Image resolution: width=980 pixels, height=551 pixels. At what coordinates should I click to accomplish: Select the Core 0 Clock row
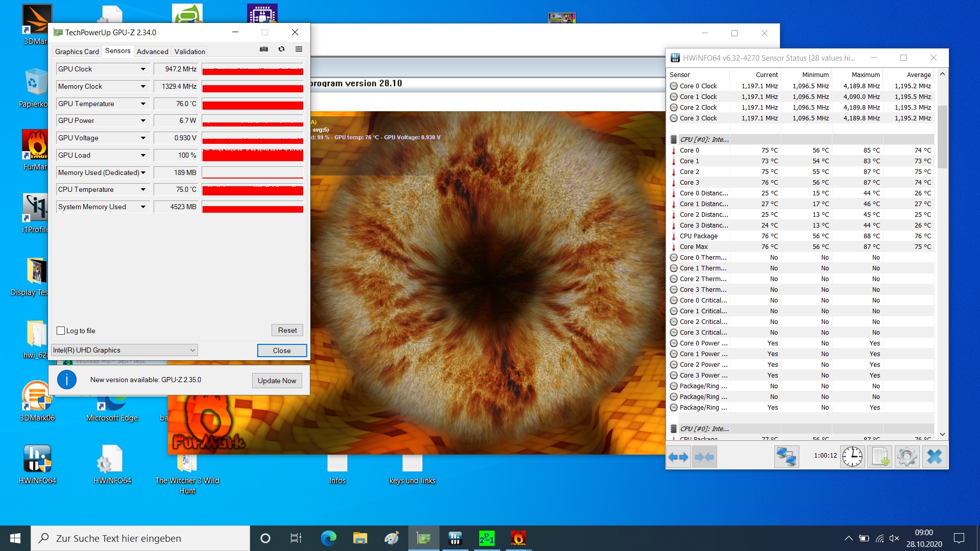pyautogui.click(x=801, y=86)
